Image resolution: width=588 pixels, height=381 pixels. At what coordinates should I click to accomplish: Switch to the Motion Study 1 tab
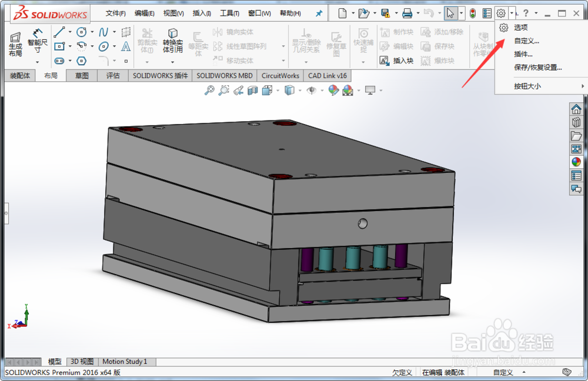(x=125, y=362)
